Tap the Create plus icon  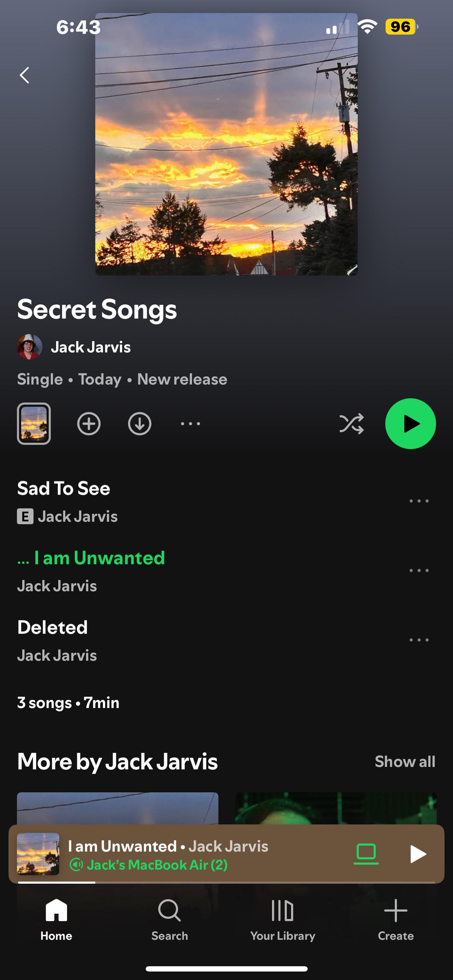click(x=395, y=919)
